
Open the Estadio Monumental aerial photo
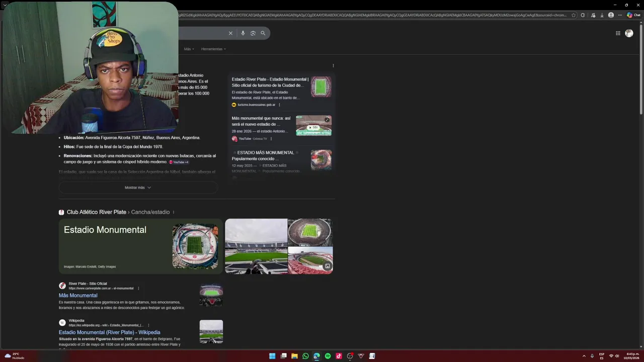pyautogui.click(x=195, y=246)
